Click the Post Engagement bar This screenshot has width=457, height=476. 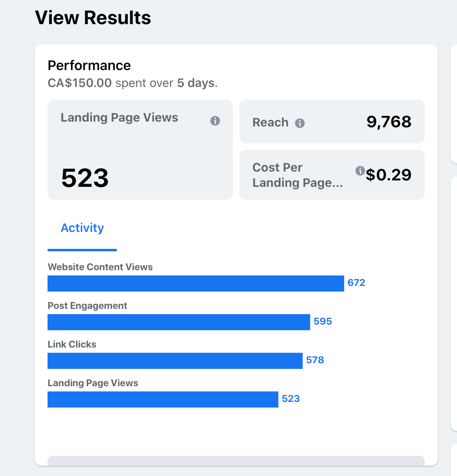(x=179, y=322)
